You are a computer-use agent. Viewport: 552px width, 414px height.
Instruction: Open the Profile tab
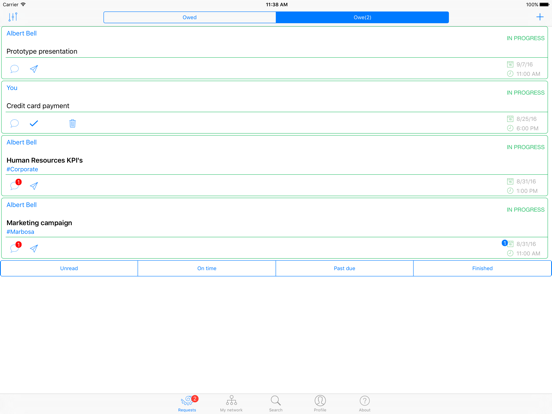click(320, 403)
